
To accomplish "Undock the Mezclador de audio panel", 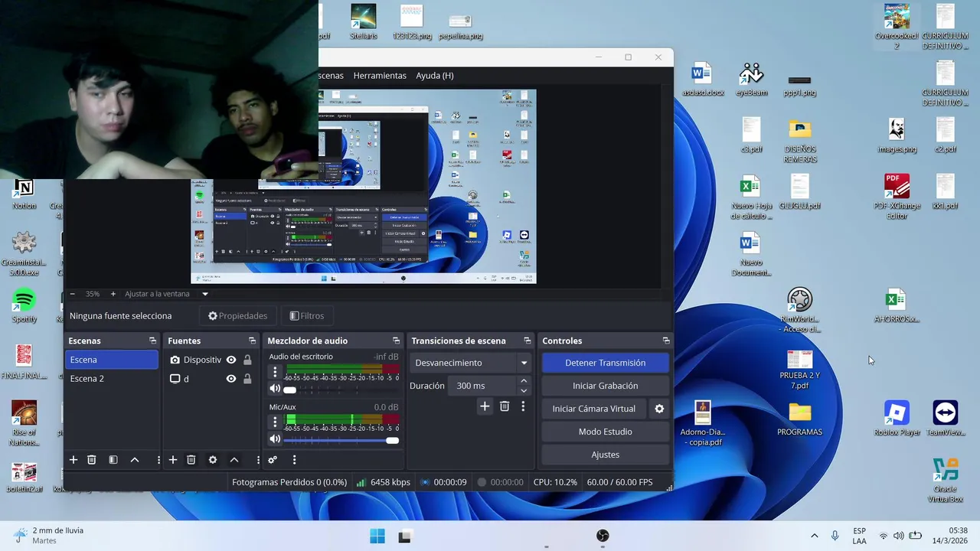I will click(x=396, y=341).
